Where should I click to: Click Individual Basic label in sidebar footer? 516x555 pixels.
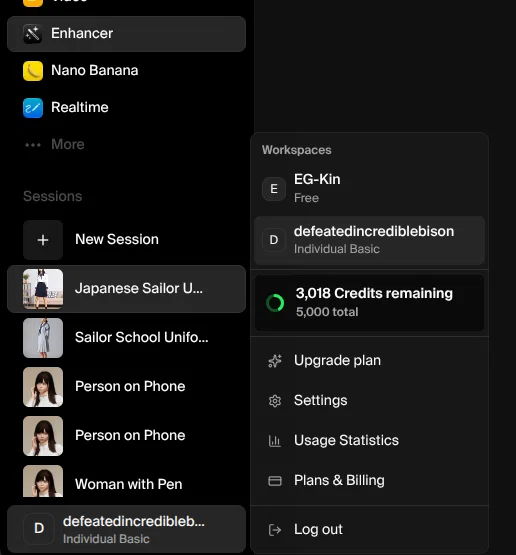(106, 539)
